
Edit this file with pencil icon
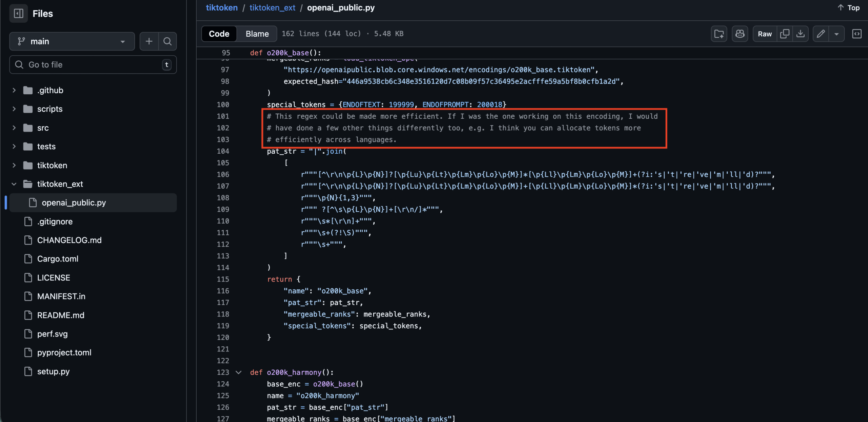point(821,34)
